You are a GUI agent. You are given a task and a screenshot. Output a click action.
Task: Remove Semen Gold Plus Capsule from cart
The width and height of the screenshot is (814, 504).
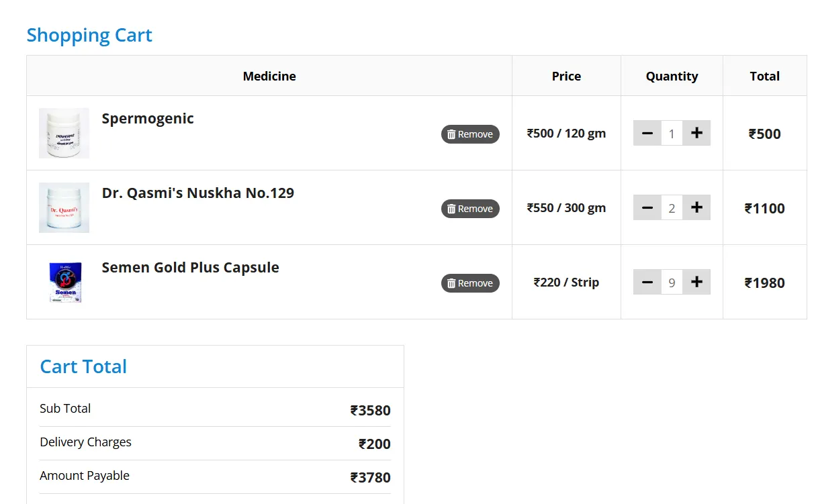[470, 283]
